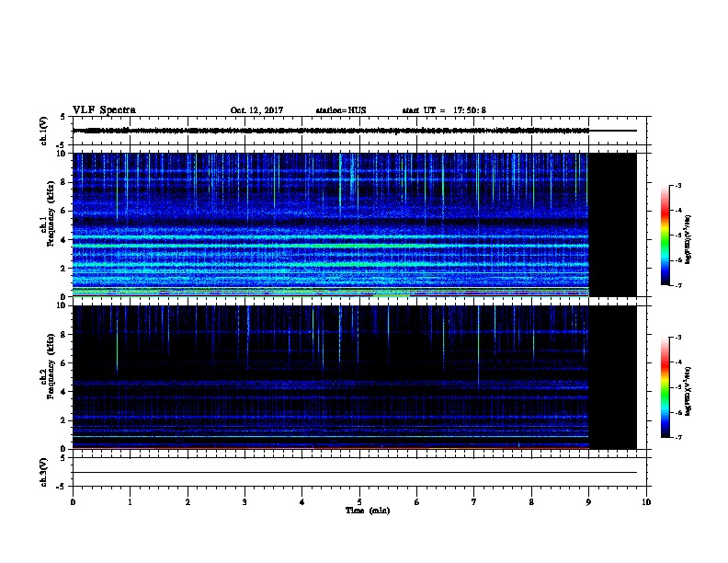Click the "station=HUS" header label
The height and width of the screenshot is (563, 728).
[341, 110]
